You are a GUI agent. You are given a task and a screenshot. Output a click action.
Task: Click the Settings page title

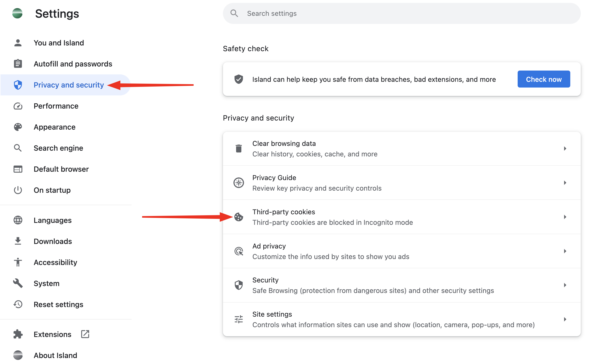[x=57, y=13]
